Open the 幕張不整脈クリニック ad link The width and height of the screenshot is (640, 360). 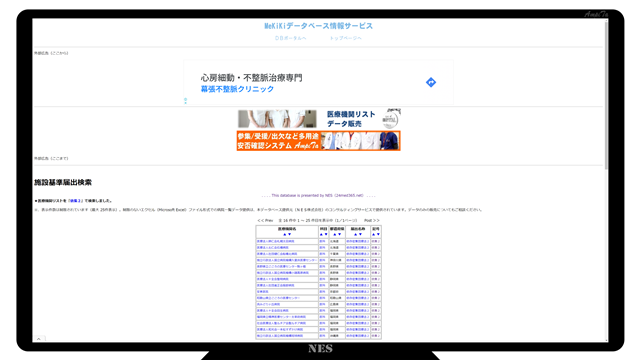(237, 89)
